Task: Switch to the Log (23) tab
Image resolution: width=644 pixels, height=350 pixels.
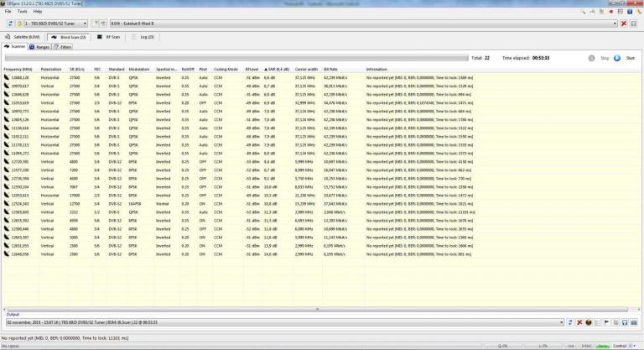Action: pyautogui.click(x=145, y=37)
